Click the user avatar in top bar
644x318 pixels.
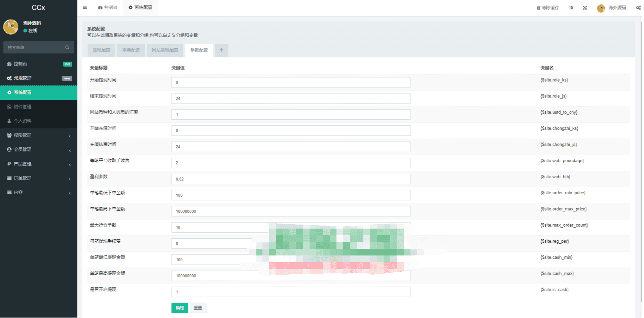(601, 8)
